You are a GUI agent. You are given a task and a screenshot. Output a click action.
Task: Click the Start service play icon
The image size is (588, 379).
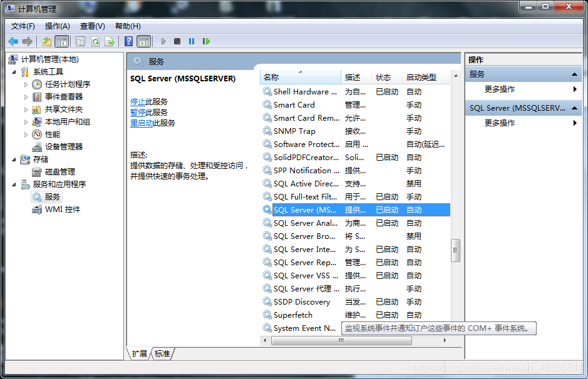coord(163,41)
